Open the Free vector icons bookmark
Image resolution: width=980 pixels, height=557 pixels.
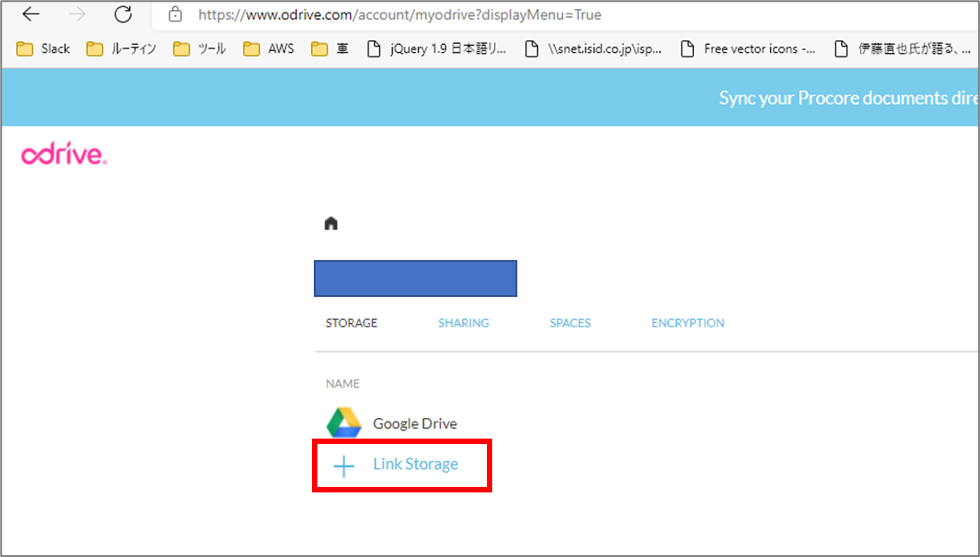point(748,48)
